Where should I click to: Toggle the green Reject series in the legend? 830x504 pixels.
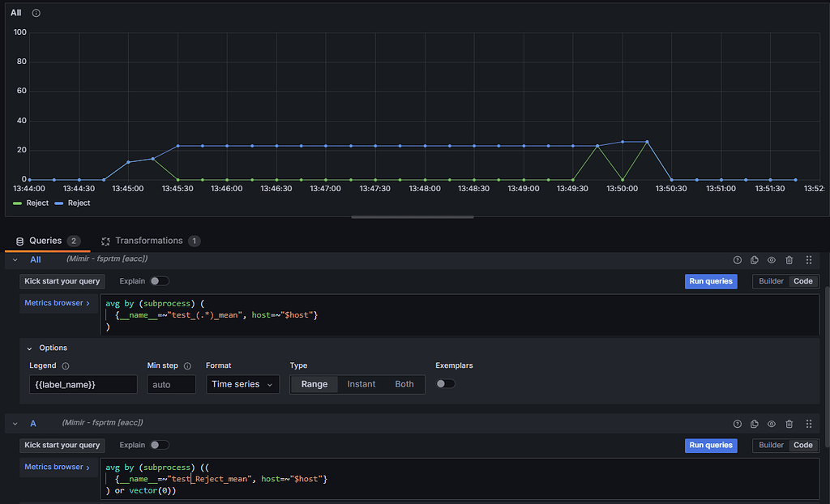(33, 203)
